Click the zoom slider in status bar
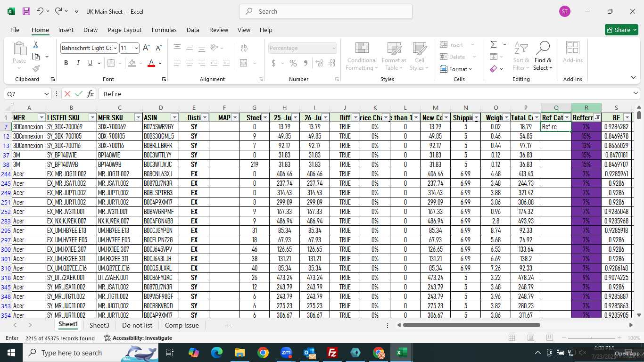644x362 pixels. pos(592,338)
